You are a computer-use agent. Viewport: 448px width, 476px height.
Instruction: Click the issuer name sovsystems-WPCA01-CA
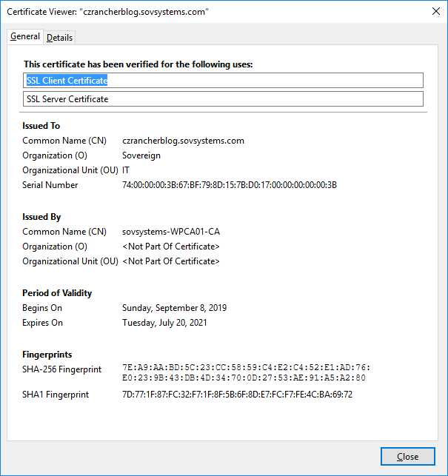tap(171, 232)
